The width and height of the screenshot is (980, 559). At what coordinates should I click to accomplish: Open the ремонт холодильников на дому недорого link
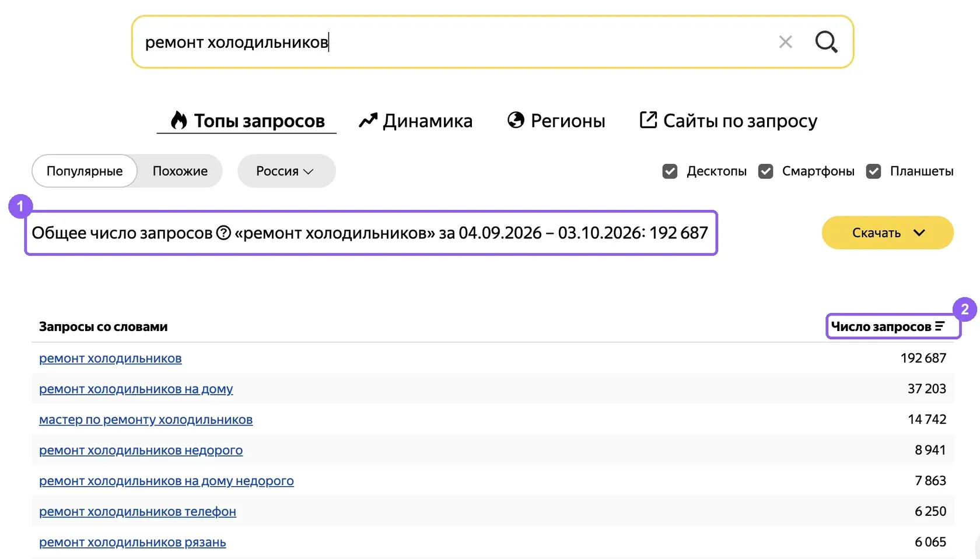pos(166,481)
